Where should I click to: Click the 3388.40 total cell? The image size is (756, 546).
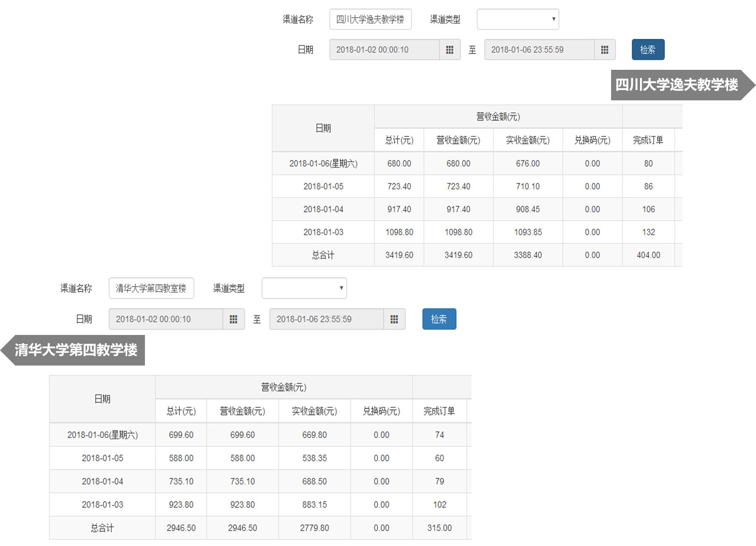(528, 255)
